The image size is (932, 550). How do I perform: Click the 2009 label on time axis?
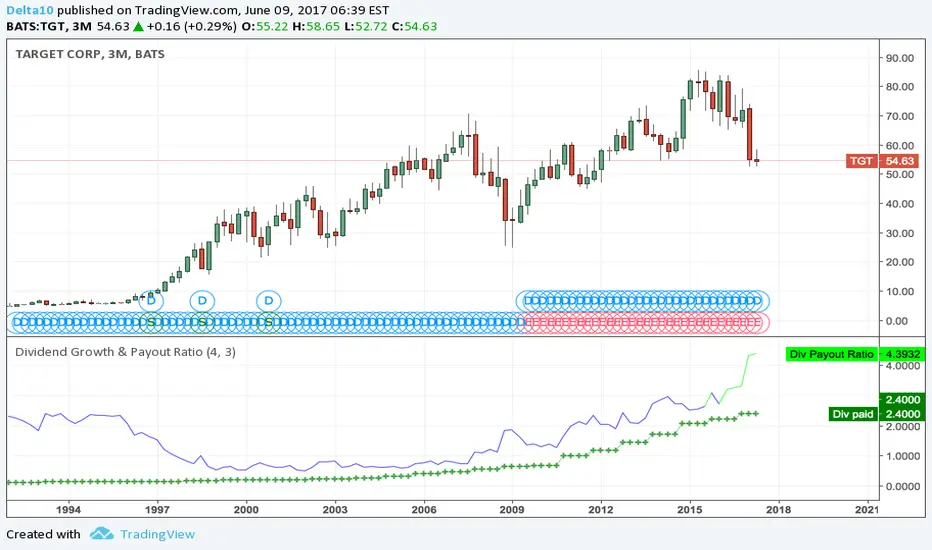(x=512, y=510)
